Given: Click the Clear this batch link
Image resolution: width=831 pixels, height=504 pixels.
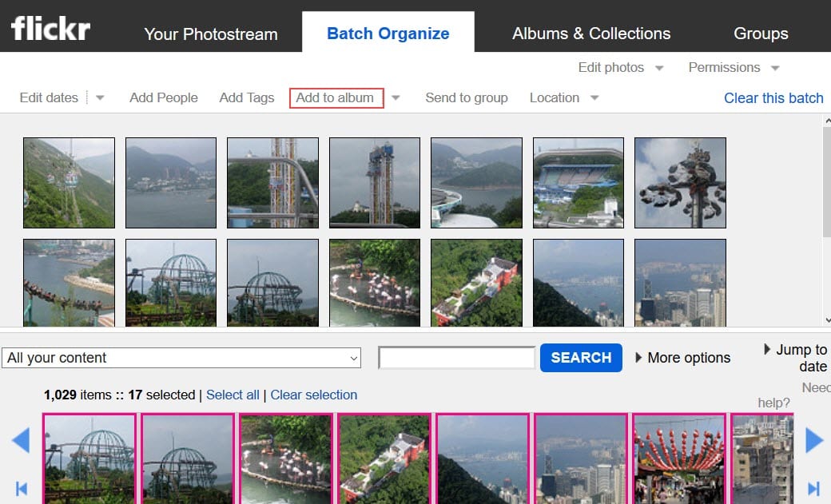Looking at the screenshot, I should pyautogui.click(x=773, y=98).
